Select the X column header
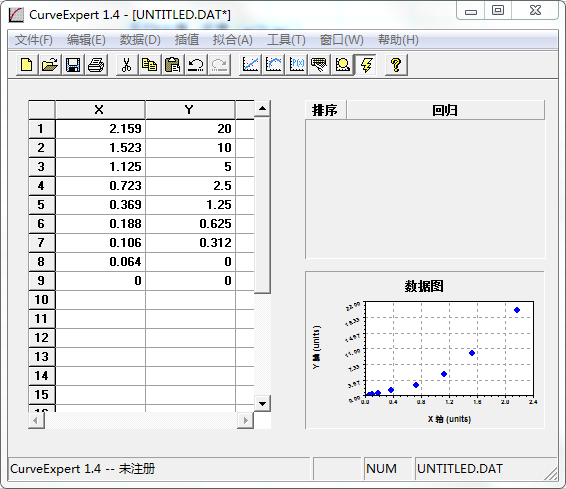Screen dimensions: 566x489 click(x=100, y=110)
